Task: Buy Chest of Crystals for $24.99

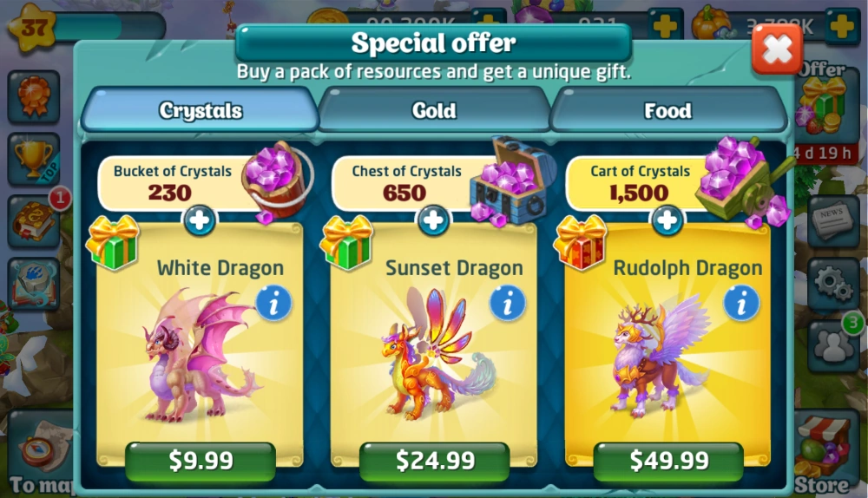Action: click(435, 461)
